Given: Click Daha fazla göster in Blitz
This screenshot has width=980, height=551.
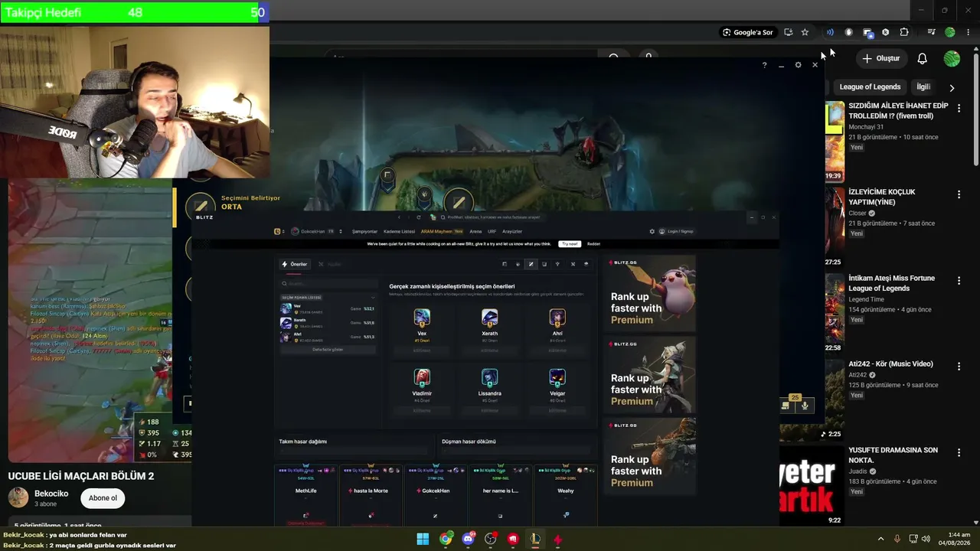Looking at the screenshot, I should click(328, 349).
